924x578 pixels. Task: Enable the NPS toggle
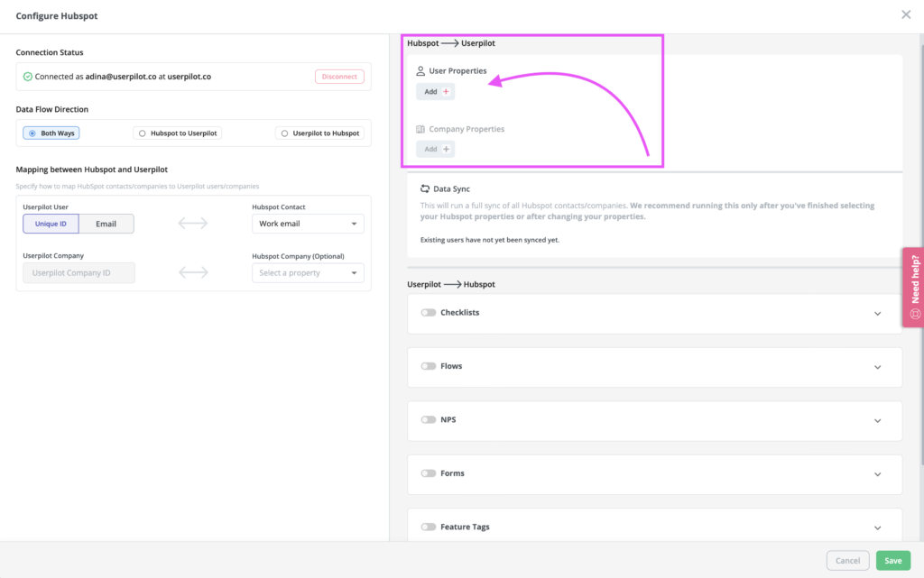pos(429,419)
